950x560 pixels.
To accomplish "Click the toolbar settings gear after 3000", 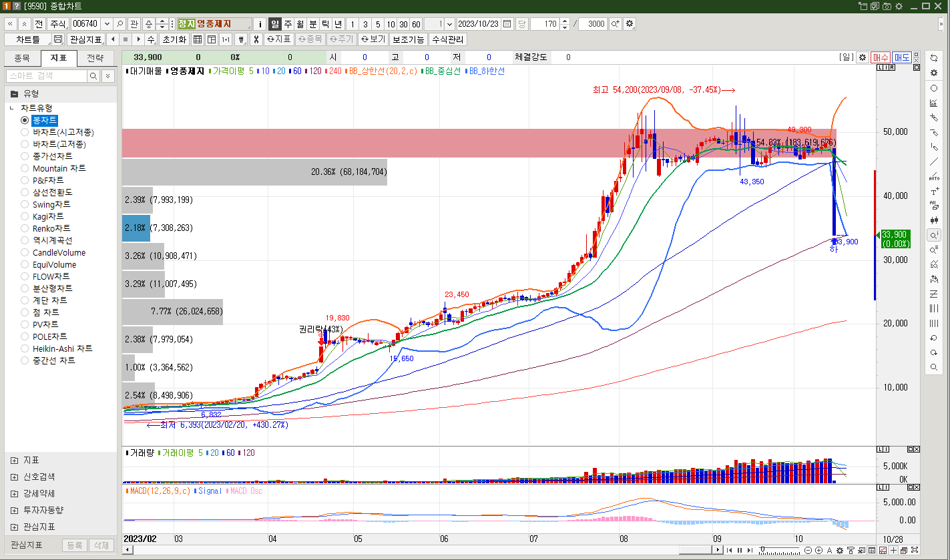I will [x=630, y=24].
